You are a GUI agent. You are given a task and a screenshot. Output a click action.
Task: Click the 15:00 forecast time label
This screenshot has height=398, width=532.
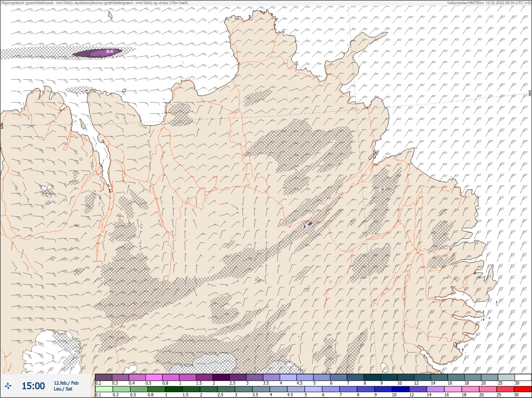pos(33,386)
